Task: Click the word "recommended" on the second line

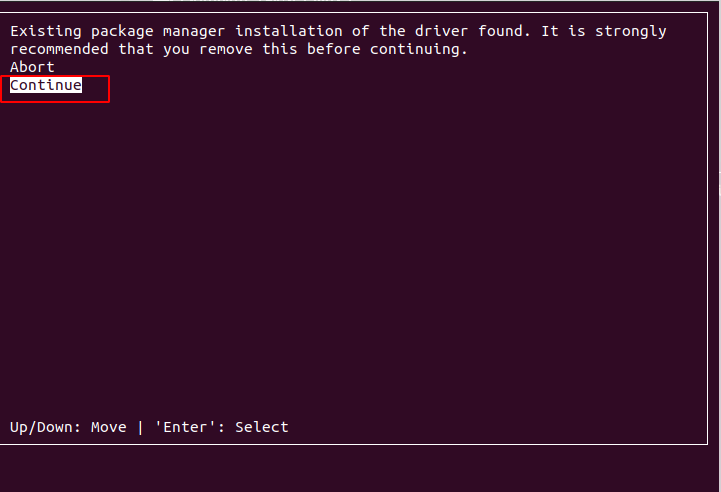Action: point(59,49)
